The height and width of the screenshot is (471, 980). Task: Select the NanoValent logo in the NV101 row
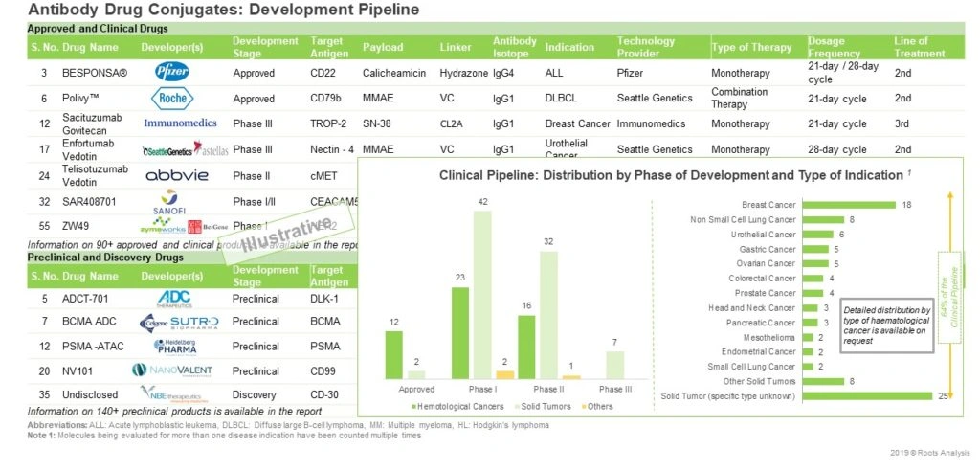tap(172, 370)
